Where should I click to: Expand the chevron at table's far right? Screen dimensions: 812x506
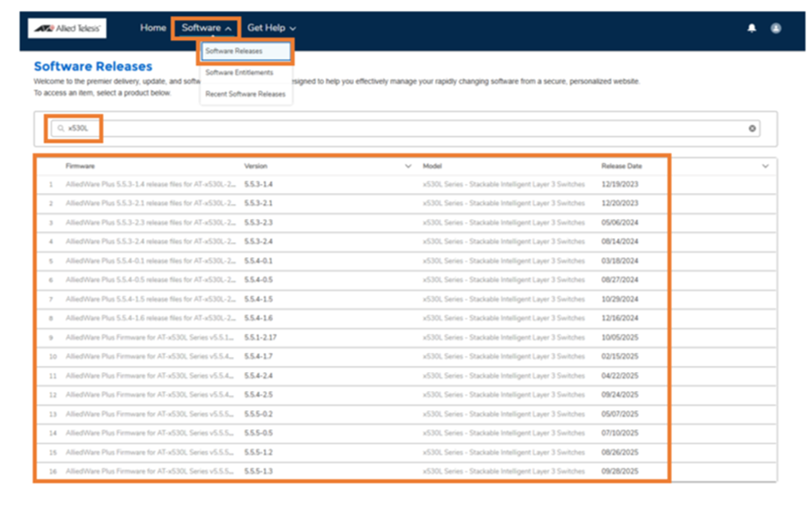coord(765,166)
